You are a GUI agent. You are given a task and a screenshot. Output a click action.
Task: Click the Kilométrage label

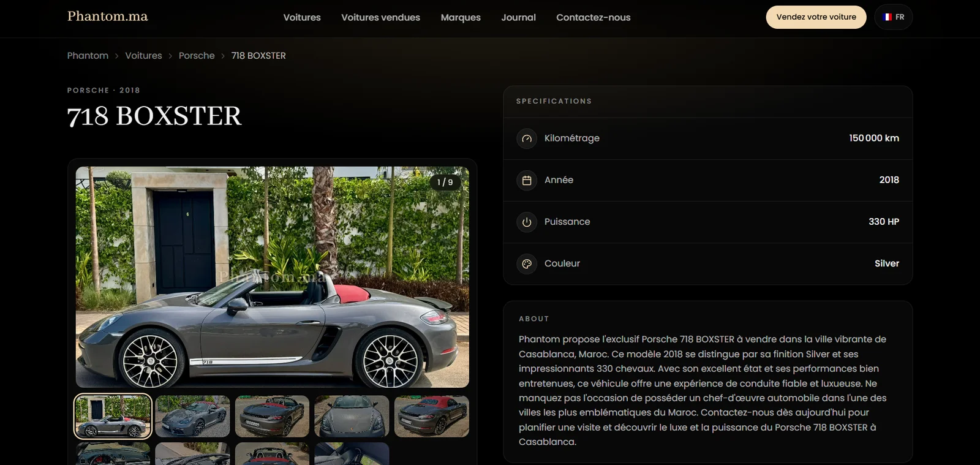click(x=572, y=138)
